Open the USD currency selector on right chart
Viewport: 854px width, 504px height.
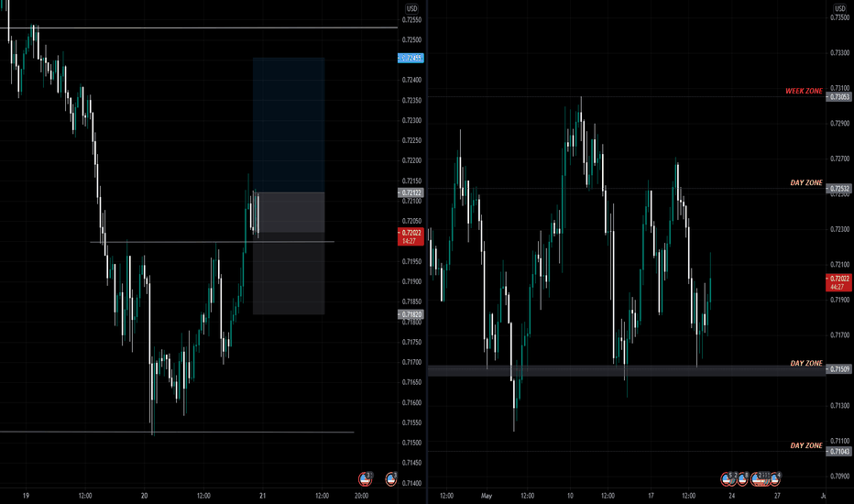840,8
